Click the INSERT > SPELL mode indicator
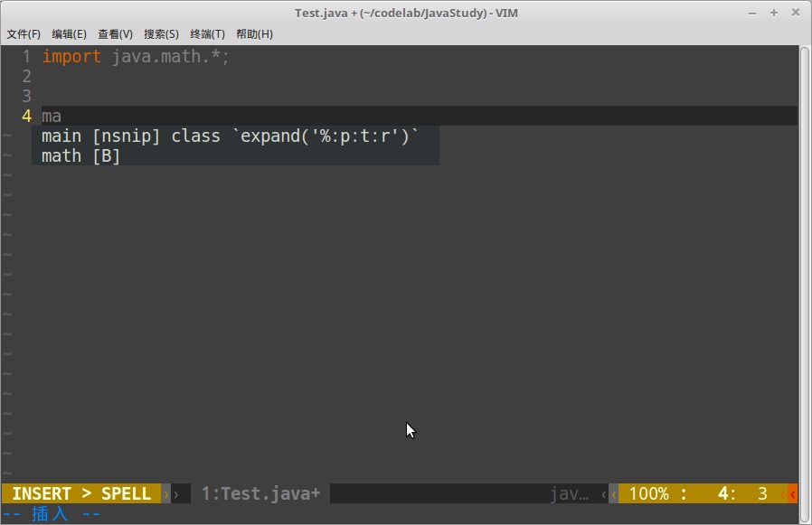Image resolution: width=812 pixels, height=525 pixels. pos(81,494)
